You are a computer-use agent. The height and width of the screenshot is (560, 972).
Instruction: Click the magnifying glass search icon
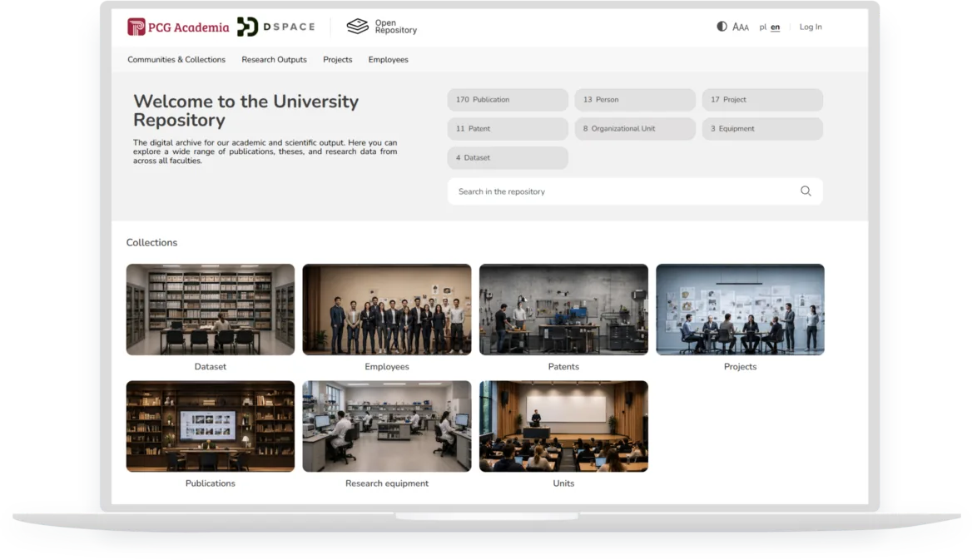pyautogui.click(x=806, y=191)
